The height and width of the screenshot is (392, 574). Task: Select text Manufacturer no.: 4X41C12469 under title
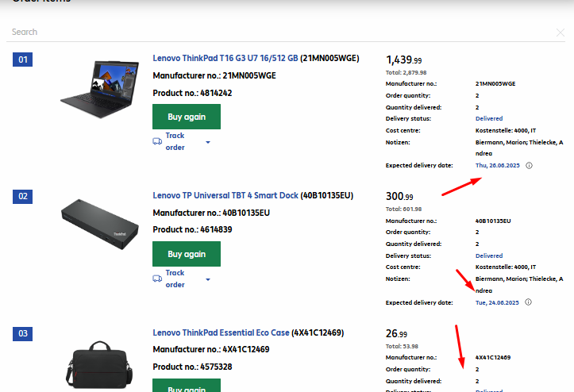pyautogui.click(x=211, y=349)
